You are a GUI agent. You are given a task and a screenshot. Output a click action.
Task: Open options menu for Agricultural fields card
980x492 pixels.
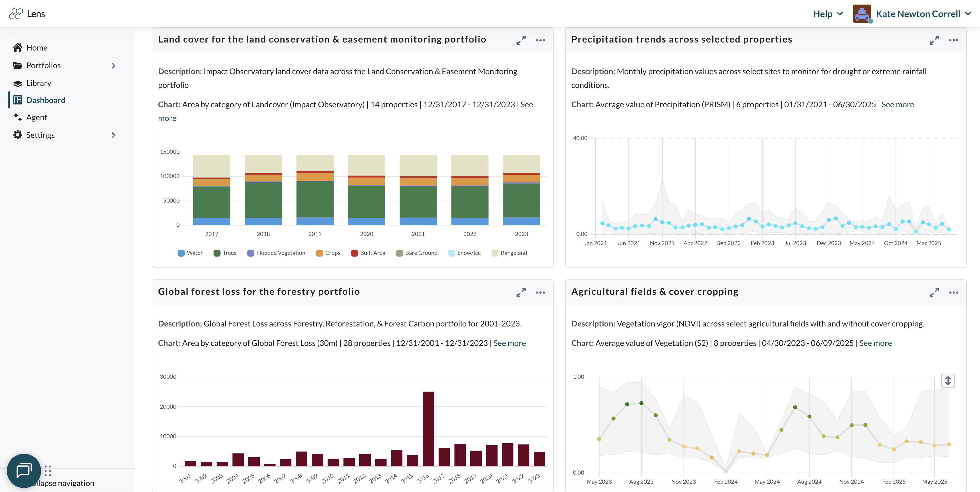tap(953, 292)
